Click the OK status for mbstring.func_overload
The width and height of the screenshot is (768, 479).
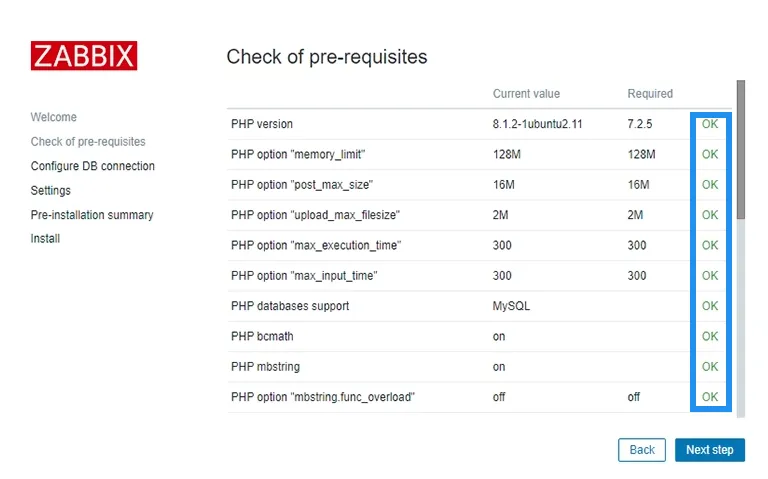(710, 397)
